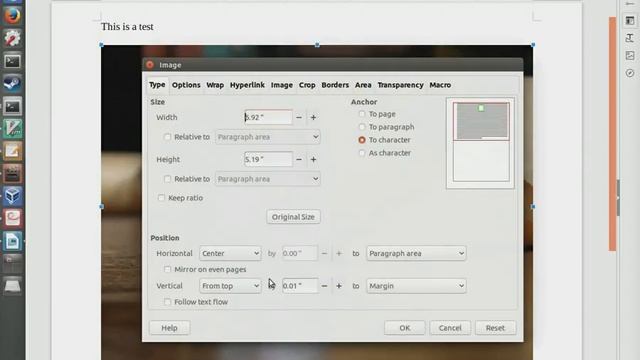Open the first terminal icon in dock
The height and width of the screenshot is (360, 640).
[12, 61]
